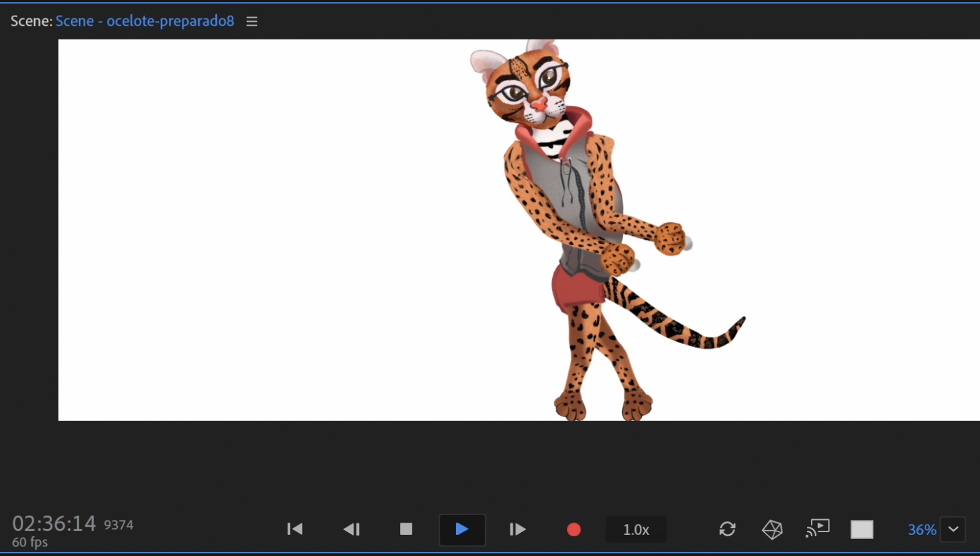The width and height of the screenshot is (980, 556).
Task: Open the zoom level dropdown chevron
Action: tap(953, 529)
